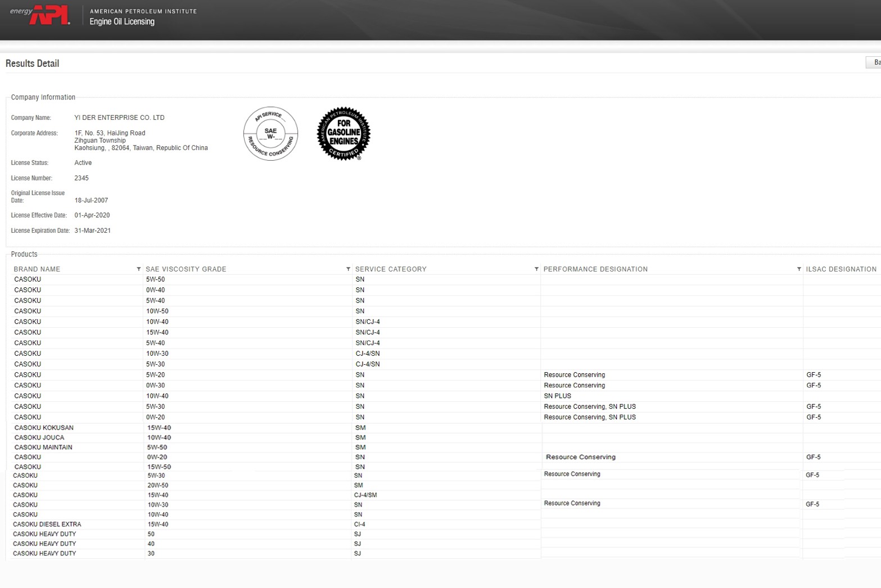The width and height of the screenshot is (881, 588).
Task: Open the SAE Viscosity Grade column filter
Action: tap(348, 269)
